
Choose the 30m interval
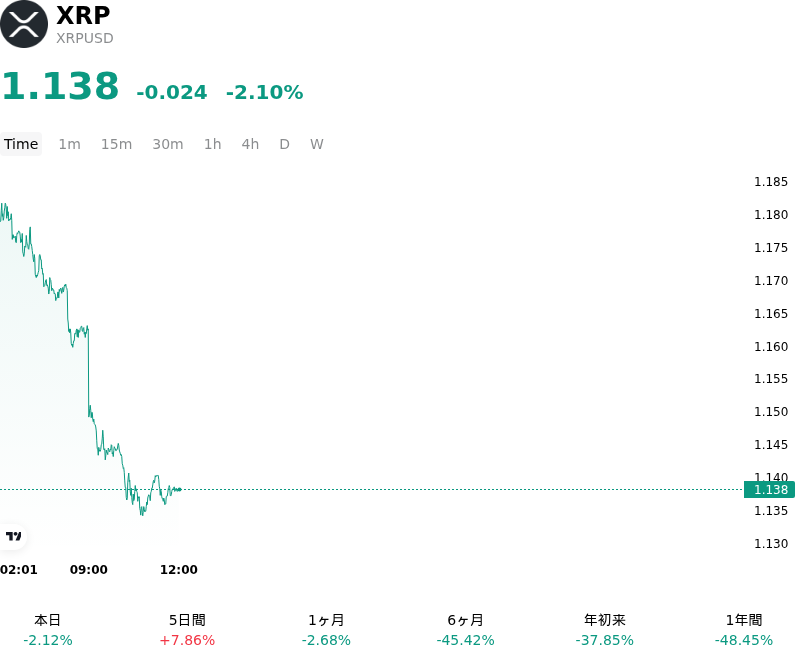click(x=168, y=144)
